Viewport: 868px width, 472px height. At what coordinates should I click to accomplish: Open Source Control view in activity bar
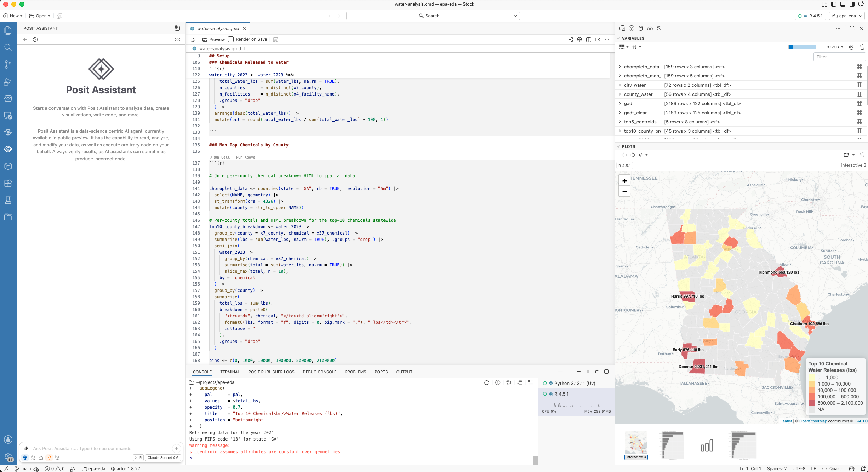pos(8,64)
